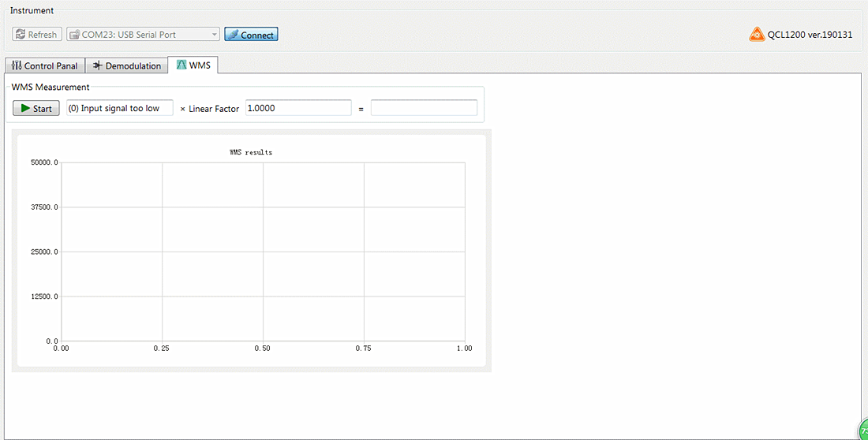The width and height of the screenshot is (868, 440).
Task: Click the 'WMS results' chart title
Action: (251, 152)
